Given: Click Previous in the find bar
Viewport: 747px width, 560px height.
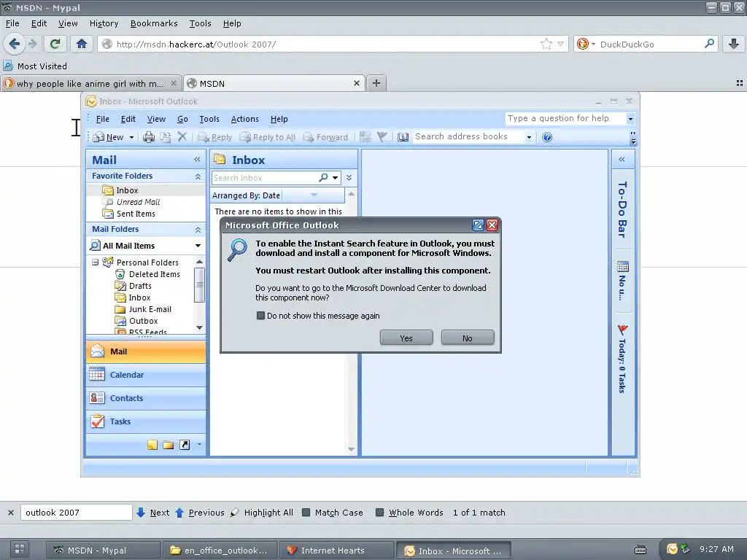Looking at the screenshot, I should tap(200, 513).
